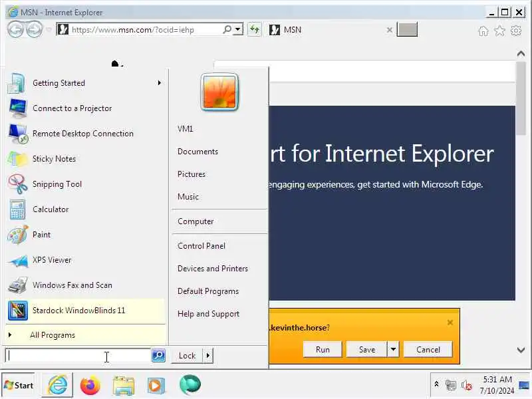Screen dimensions: 532x399
Task: Click the address bar search magnifier icon
Action: tap(227, 29)
